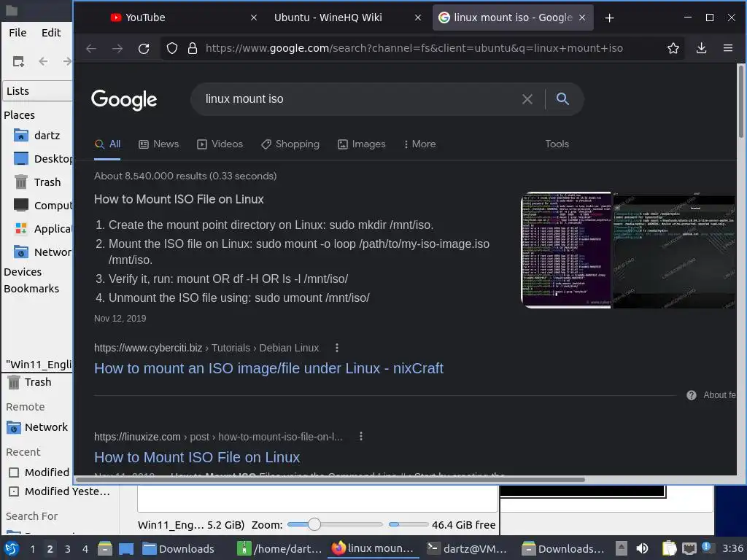
Task: Open the File menu in file manager
Action: [x=18, y=33]
